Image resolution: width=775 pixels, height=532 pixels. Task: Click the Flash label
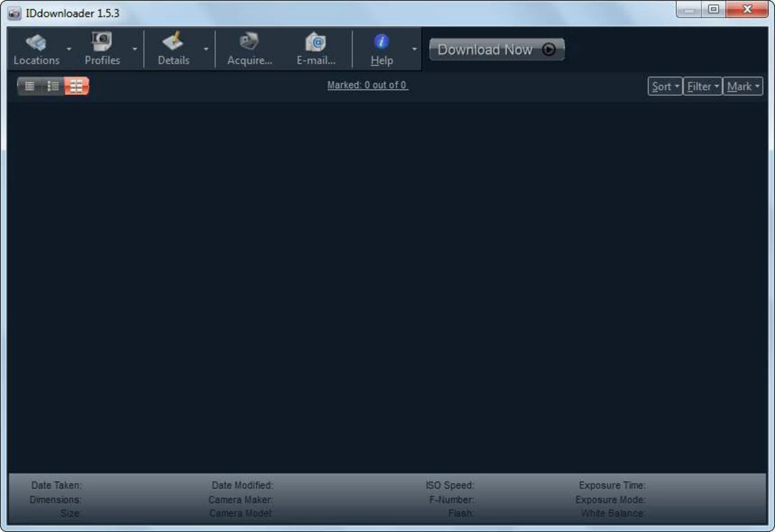[x=460, y=513]
